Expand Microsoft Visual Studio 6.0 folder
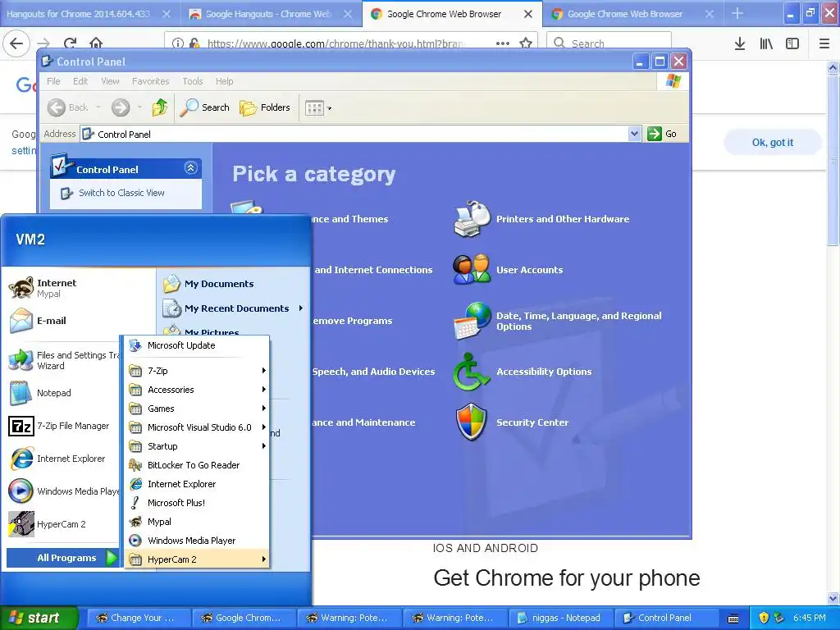Viewport: 840px width, 630px height. point(197,427)
